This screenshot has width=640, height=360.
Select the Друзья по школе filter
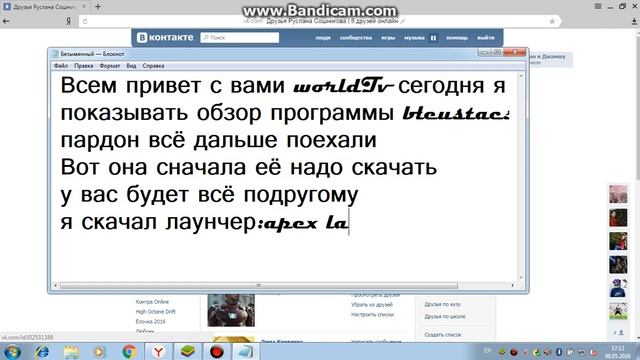click(x=445, y=316)
